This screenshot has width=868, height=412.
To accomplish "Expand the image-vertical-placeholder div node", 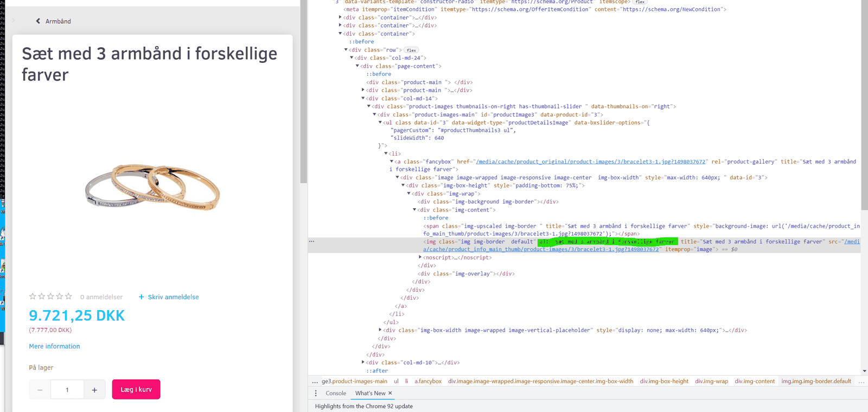I will point(380,330).
